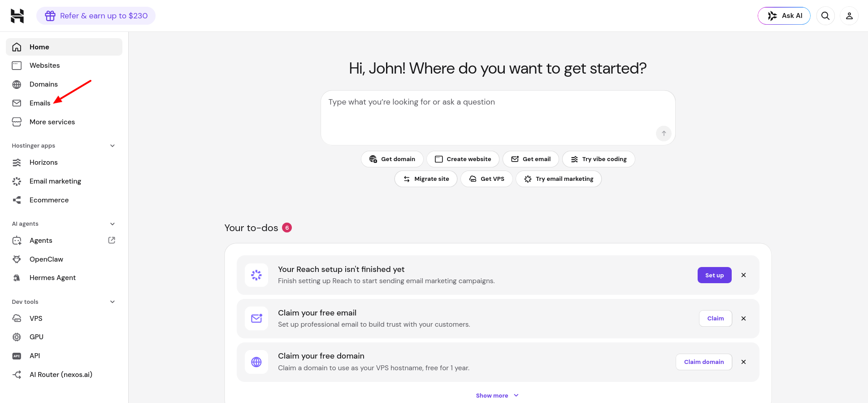Click the Reach setup to-do icon
Image resolution: width=868 pixels, height=403 pixels.
coord(256,275)
